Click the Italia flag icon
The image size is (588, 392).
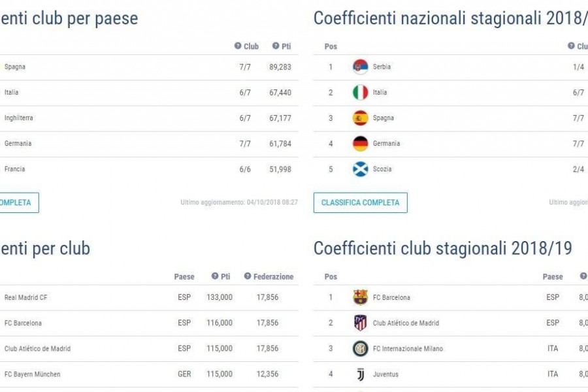[361, 92]
